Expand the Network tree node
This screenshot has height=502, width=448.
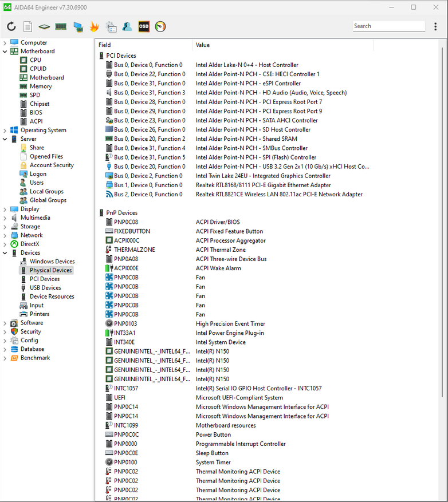5,235
